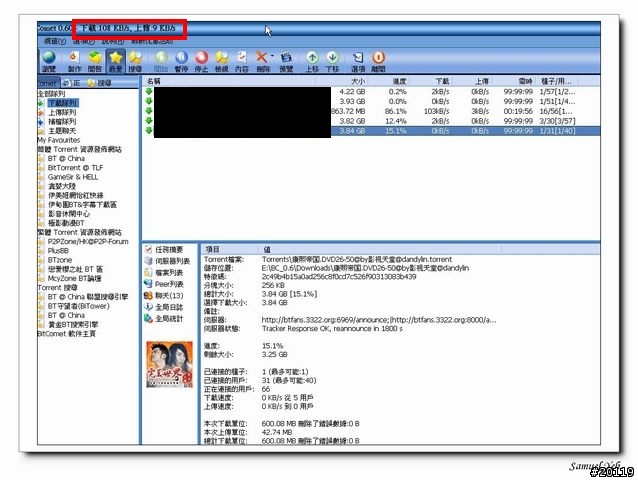Image resolution: width=638 pixels, height=480 pixels.
Task: Open 內容 properties toolbar icon
Action: pyautogui.click(x=242, y=61)
